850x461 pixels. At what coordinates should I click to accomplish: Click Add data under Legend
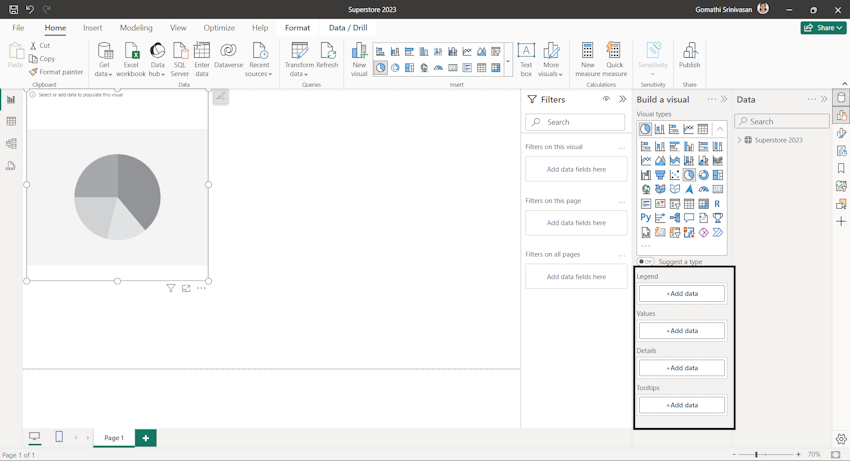pos(682,294)
